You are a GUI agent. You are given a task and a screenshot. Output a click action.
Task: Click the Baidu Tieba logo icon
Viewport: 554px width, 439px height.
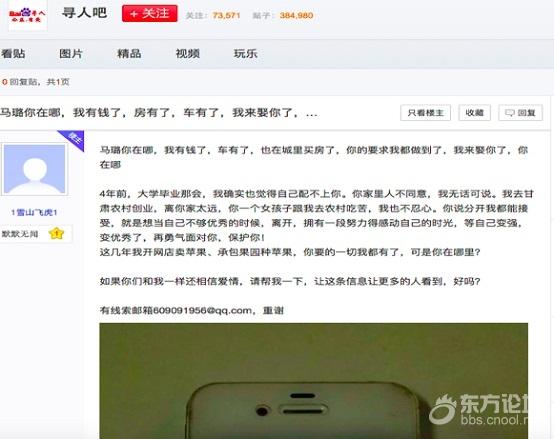coord(27,16)
